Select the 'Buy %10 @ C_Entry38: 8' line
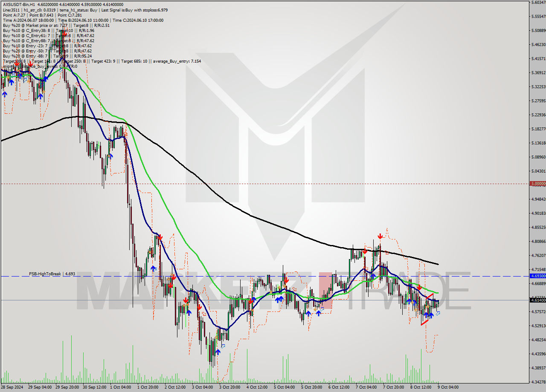 coord(26,30)
